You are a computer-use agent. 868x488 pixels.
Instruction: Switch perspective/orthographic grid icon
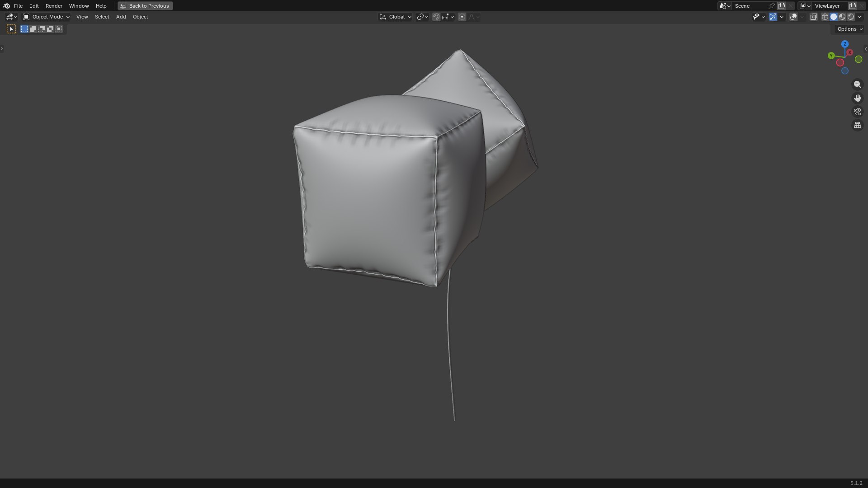[858, 125]
